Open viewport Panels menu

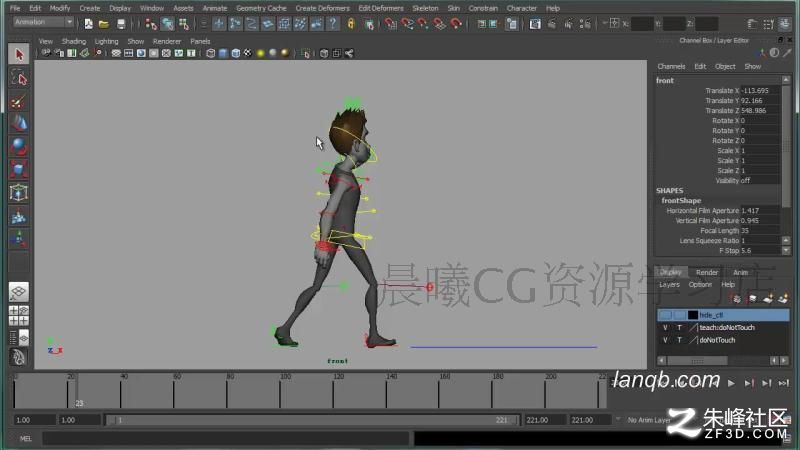(200, 41)
